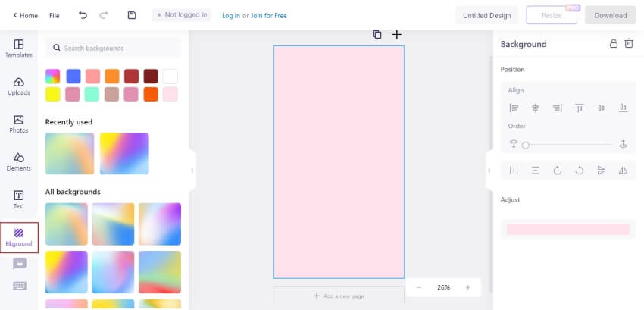Undo the last action
This screenshot has height=310, width=644.
pyautogui.click(x=83, y=16)
